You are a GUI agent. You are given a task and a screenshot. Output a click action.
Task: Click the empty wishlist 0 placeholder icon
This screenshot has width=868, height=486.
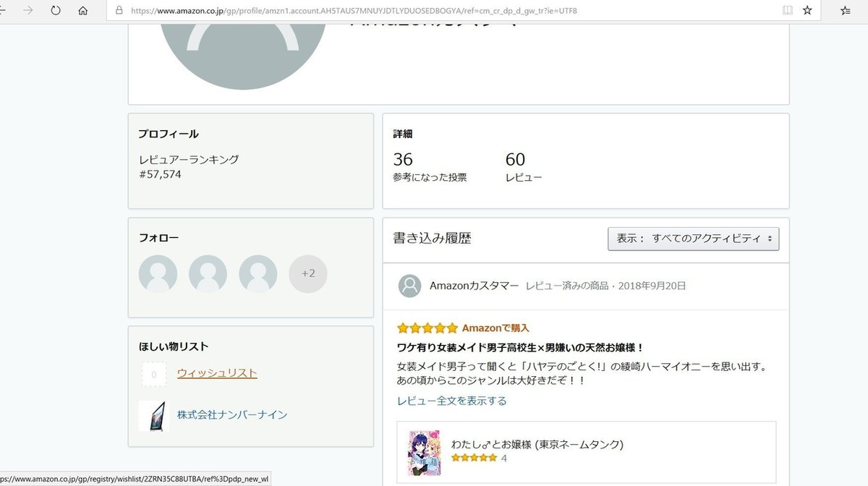pos(154,375)
